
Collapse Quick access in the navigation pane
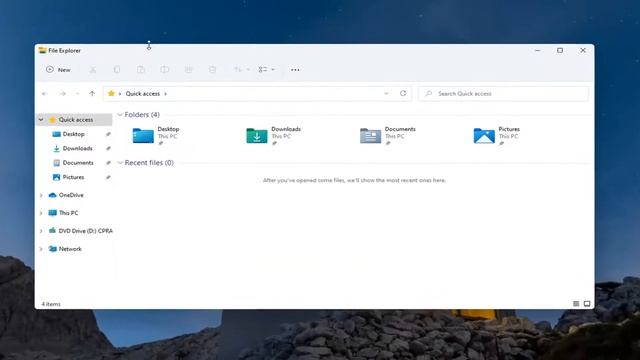pyautogui.click(x=41, y=120)
